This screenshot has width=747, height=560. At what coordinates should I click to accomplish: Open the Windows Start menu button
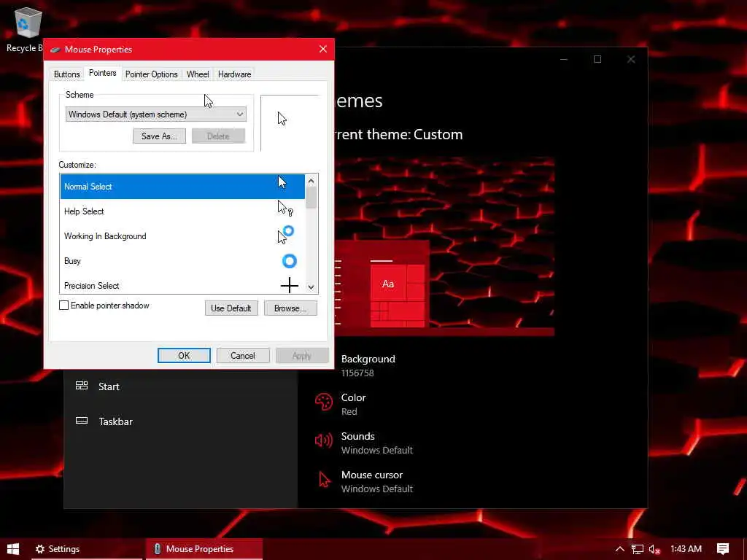(13, 549)
